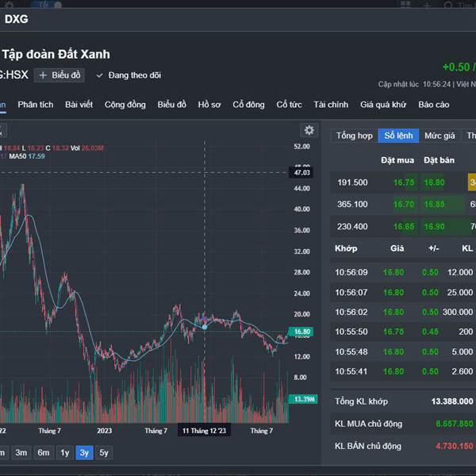Viewport: 476px width, 476px height.
Task: Open the Bài viết tab
Action: click(x=79, y=105)
